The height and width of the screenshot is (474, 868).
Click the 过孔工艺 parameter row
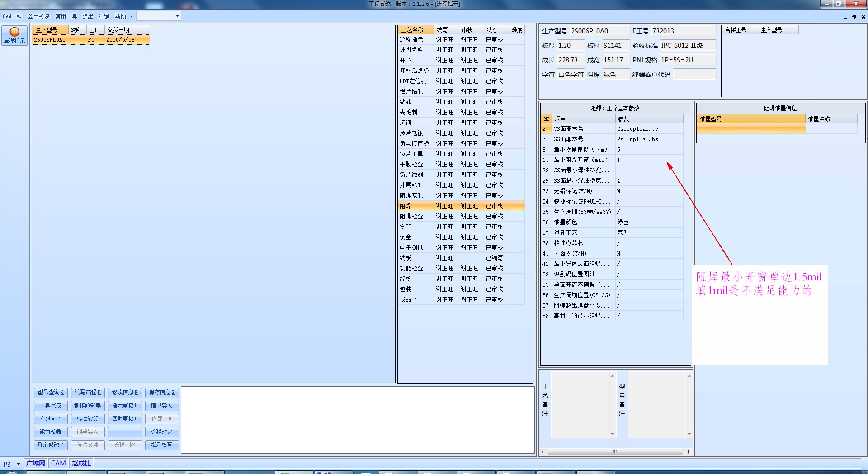tap(612, 233)
